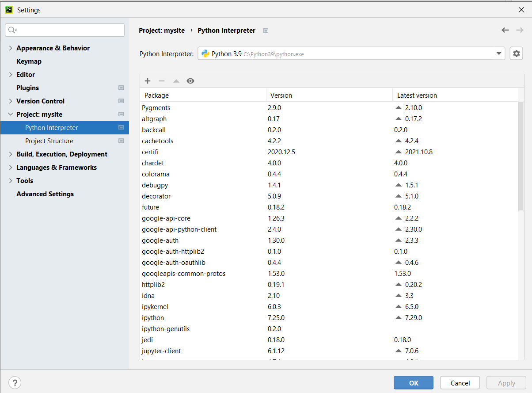Close the Settings dialog
Image resolution: width=532 pixels, height=393 pixels.
pyautogui.click(x=521, y=10)
